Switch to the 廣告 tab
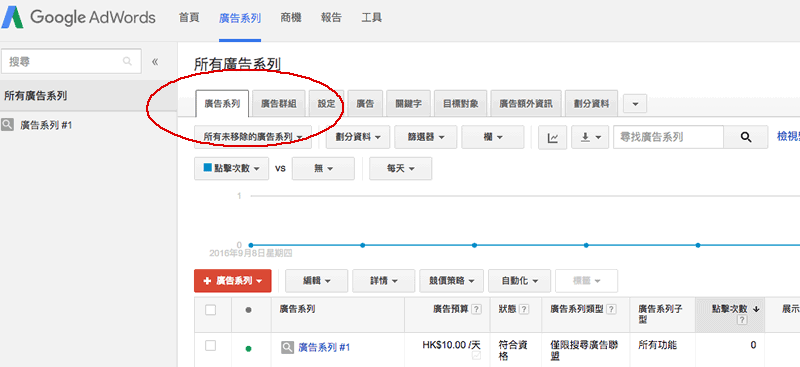Image resolution: width=800 pixels, height=367 pixels. coord(365,104)
